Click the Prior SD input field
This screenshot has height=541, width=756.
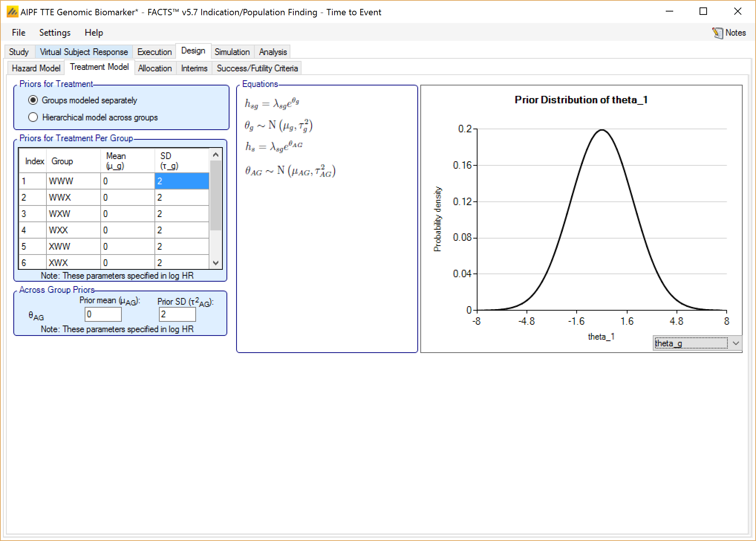point(177,314)
